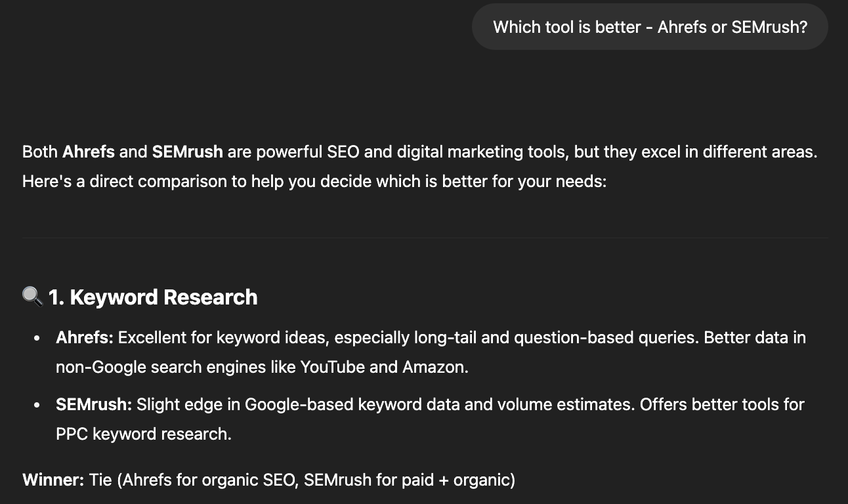Click the bullet point before the Ahrefs item

(x=37, y=338)
